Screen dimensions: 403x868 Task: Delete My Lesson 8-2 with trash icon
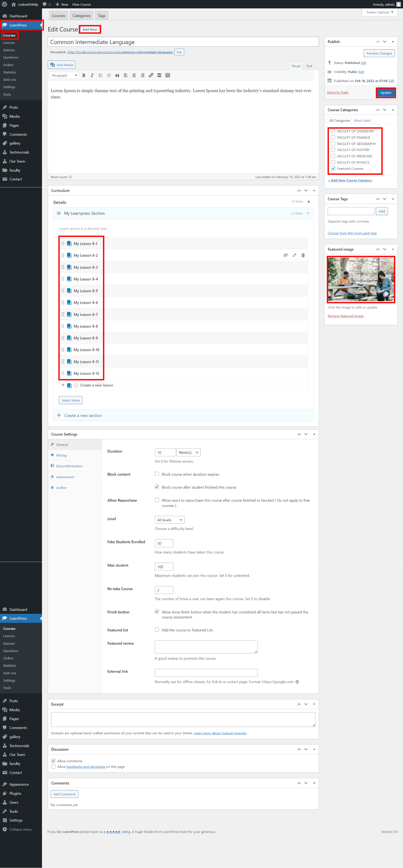(303, 255)
